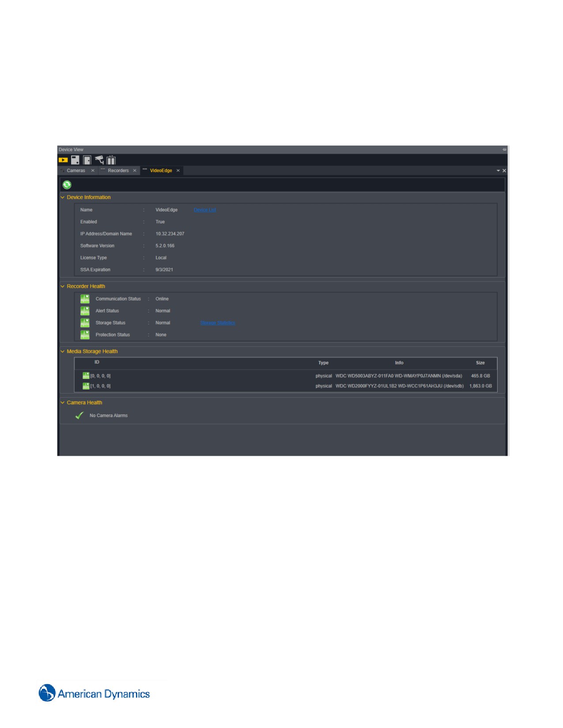The image size is (563, 728).
Task: Close the VideoEdge tab
Action: (x=178, y=171)
